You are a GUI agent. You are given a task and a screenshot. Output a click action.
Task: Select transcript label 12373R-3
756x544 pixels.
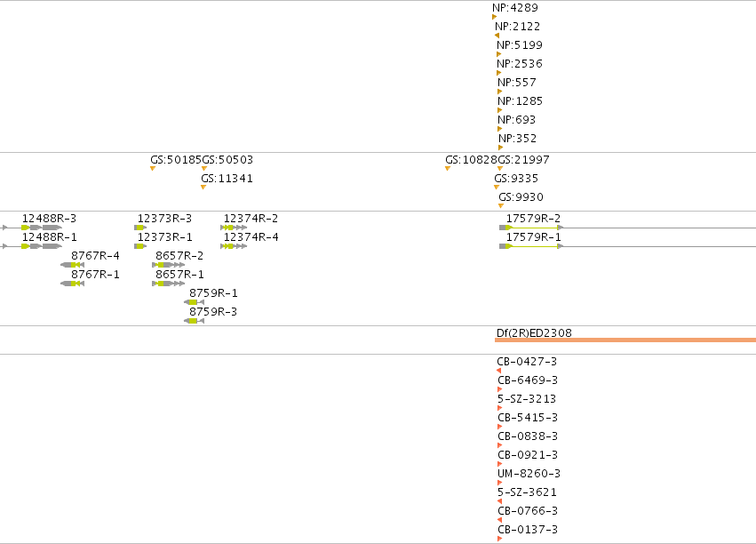(x=164, y=219)
